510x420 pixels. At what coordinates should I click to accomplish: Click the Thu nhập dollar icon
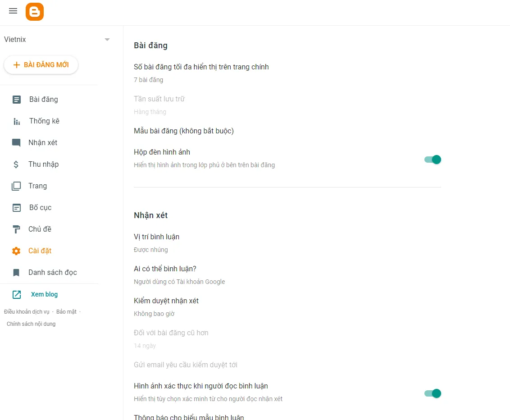point(16,164)
